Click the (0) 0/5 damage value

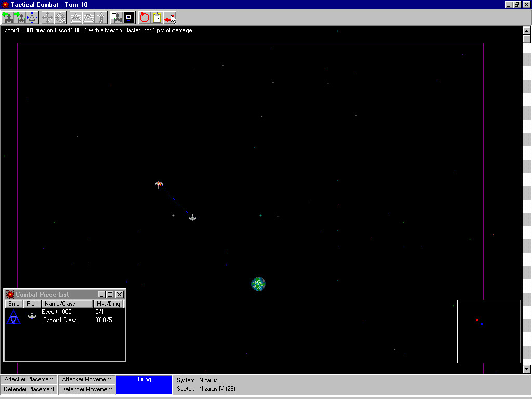pyautogui.click(x=103, y=320)
